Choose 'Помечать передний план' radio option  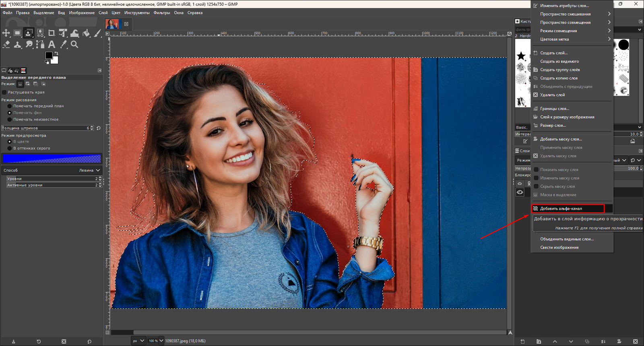coord(10,106)
